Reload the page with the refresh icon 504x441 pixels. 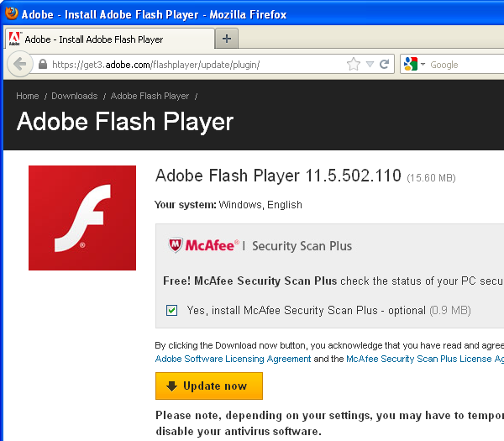point(384,64)
